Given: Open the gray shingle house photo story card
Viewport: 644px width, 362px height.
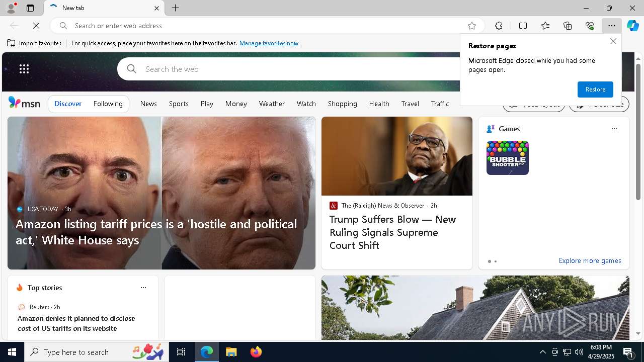Looking at the screenshot, I should pos(475,308).
